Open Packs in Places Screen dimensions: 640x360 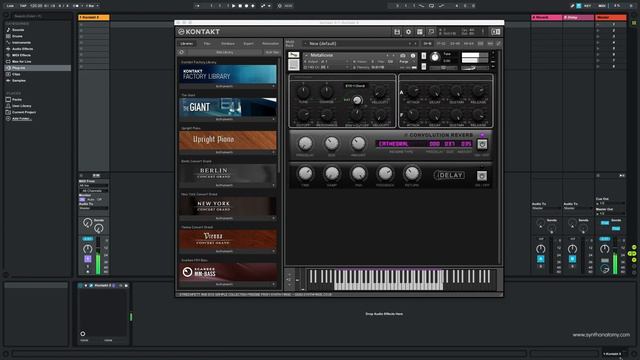point(17,100)
